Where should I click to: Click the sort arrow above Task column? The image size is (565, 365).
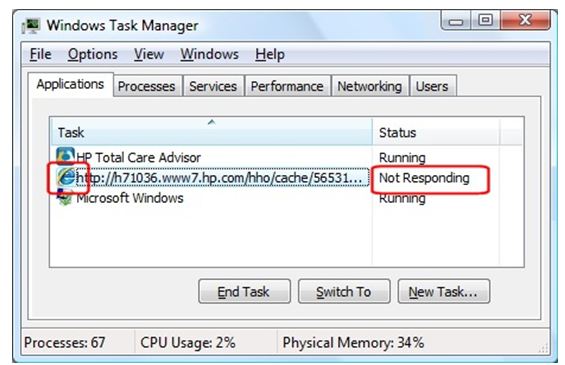pyautogui.click(x=212, y=123)
